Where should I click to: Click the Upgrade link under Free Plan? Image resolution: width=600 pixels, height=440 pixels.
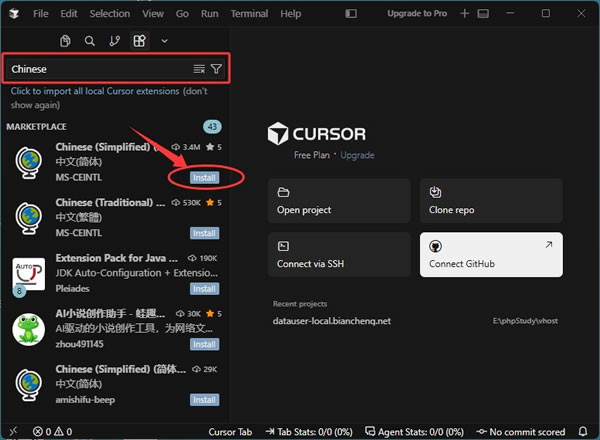[x=357, y=155]
